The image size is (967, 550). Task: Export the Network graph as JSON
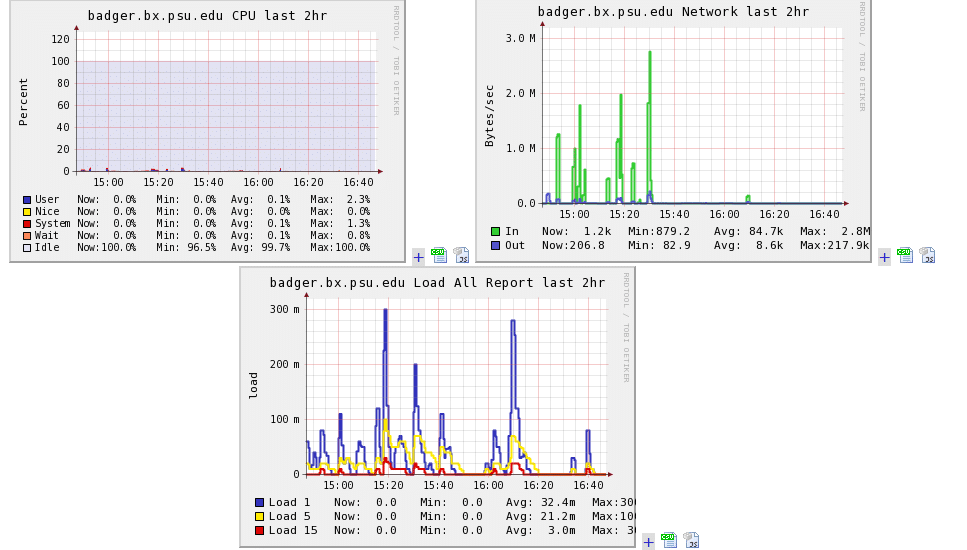point(928,255)
